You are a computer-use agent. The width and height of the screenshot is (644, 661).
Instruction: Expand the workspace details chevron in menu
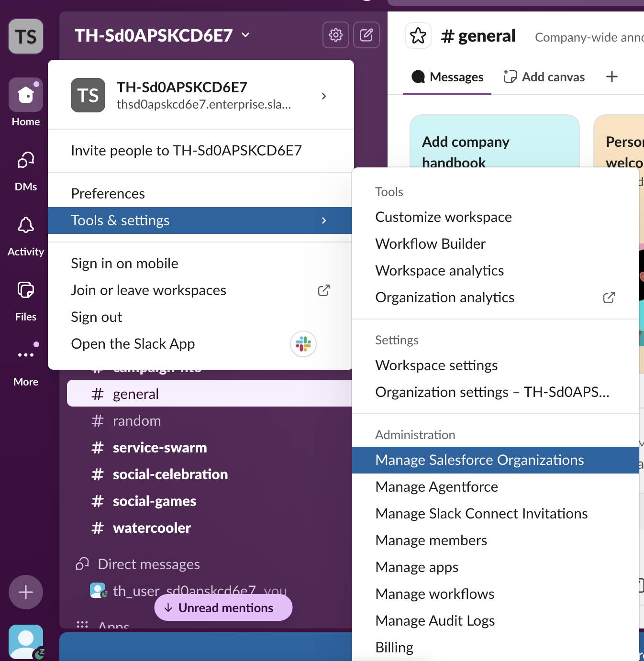(x=324, y=96)
